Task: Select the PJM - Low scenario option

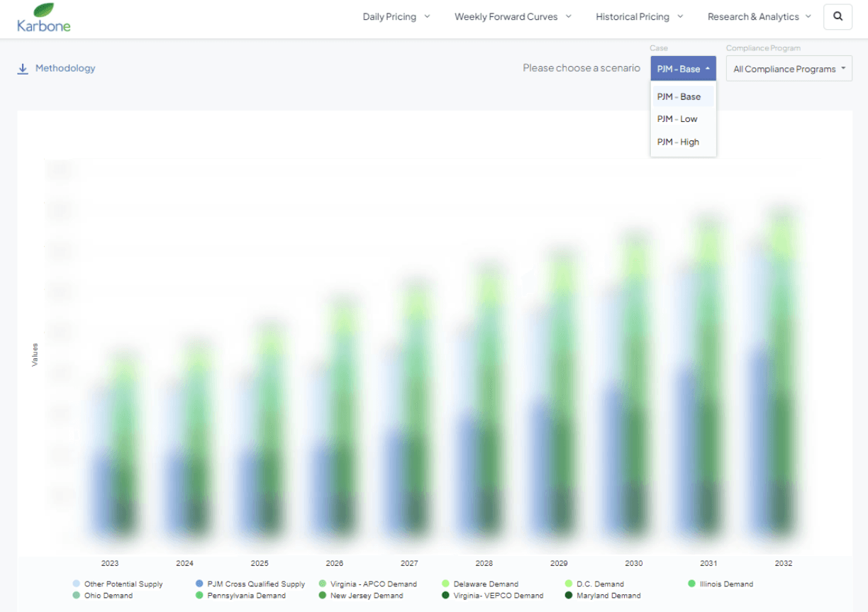Action: click(x=677, y=119)
